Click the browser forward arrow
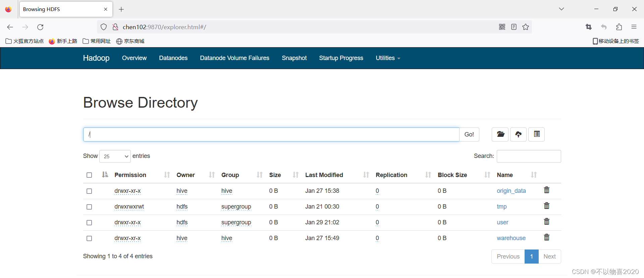The image size is (644, 278). point(25,27)
